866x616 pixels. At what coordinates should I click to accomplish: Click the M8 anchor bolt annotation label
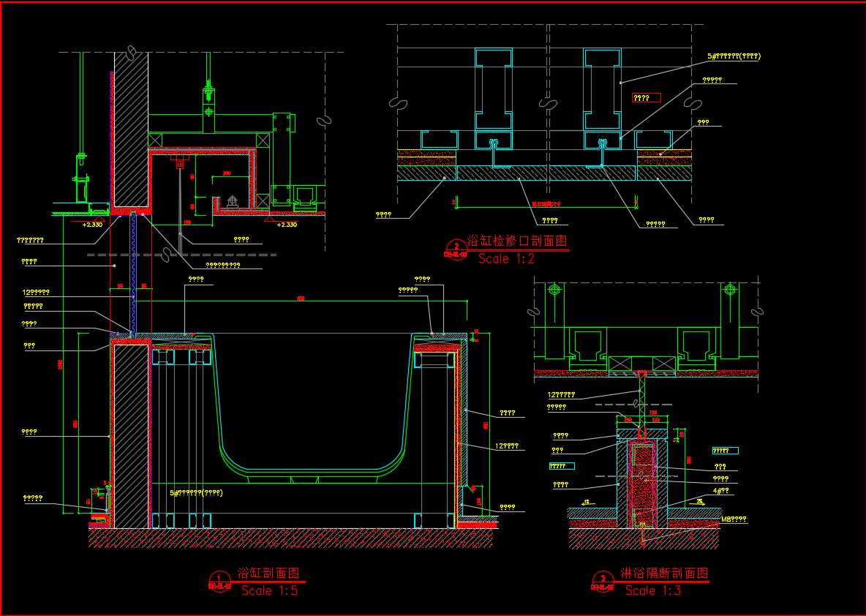(734, 519)
